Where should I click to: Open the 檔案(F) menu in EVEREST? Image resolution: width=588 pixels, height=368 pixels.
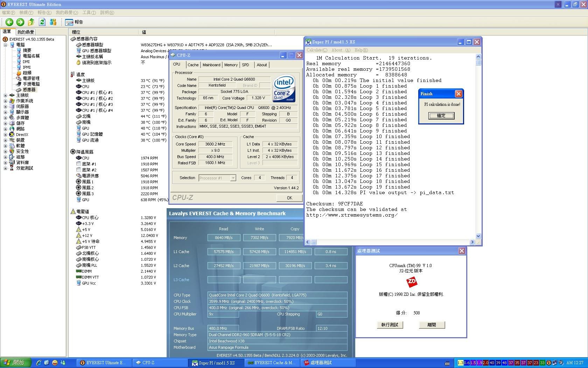(x=8, y=13)
